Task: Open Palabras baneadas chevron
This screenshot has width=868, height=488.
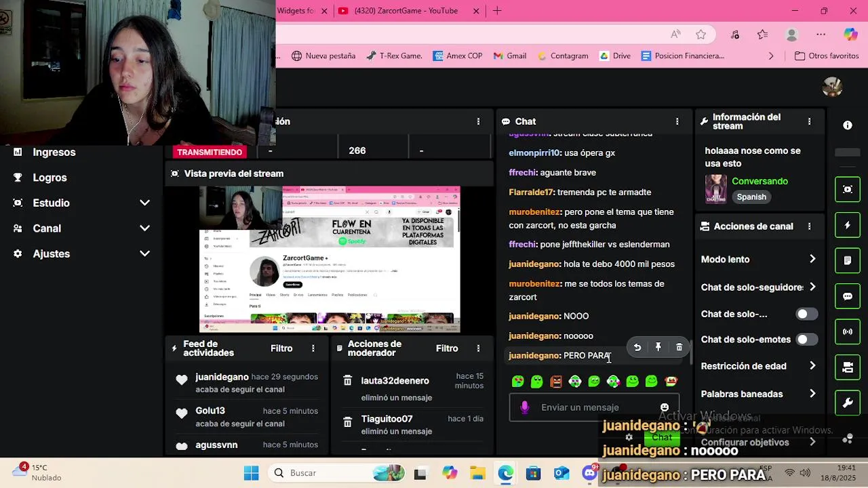Action: [812, 394]
